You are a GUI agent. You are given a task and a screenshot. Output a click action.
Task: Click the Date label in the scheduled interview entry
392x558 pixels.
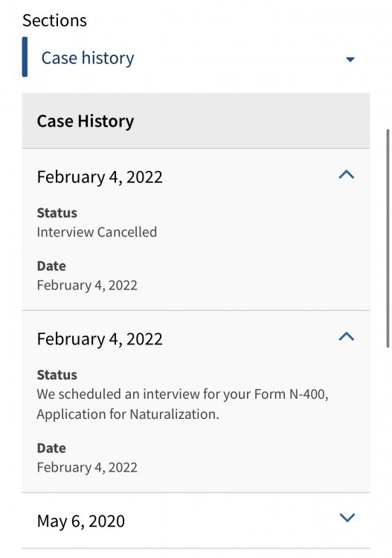tap(51, 448)
